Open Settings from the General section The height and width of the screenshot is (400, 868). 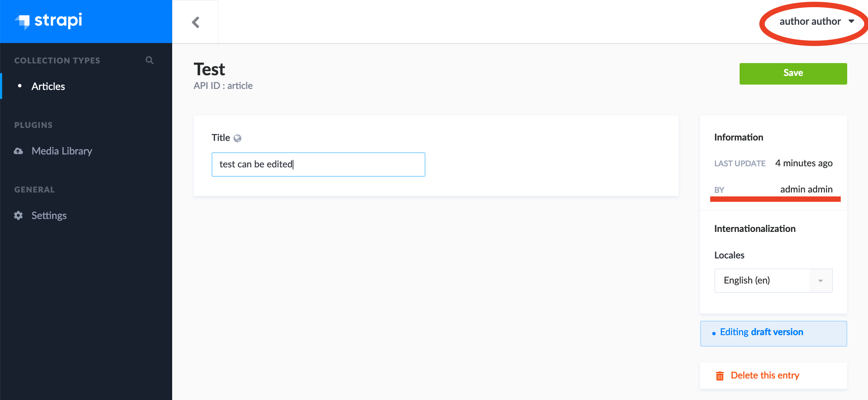[x=49, y=215]
